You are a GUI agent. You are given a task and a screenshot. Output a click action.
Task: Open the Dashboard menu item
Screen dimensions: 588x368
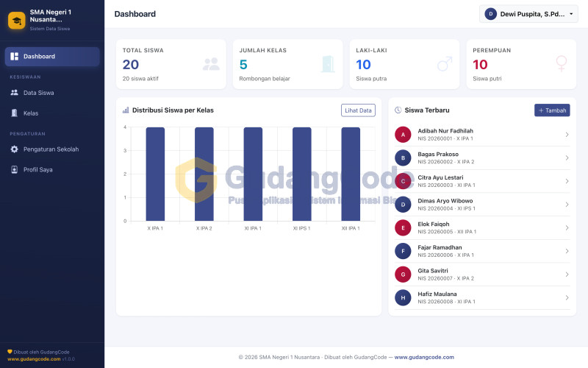(52, 57)
